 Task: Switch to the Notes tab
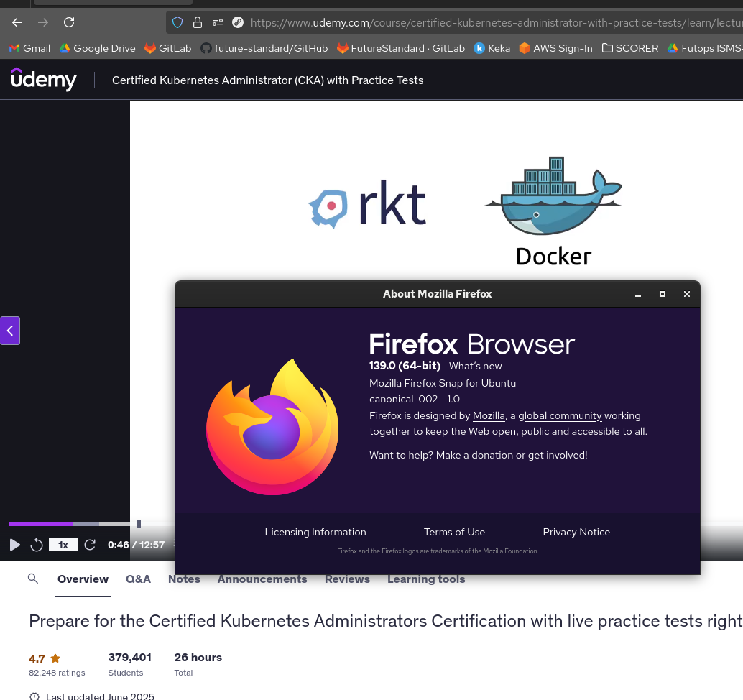click(185, 579)
